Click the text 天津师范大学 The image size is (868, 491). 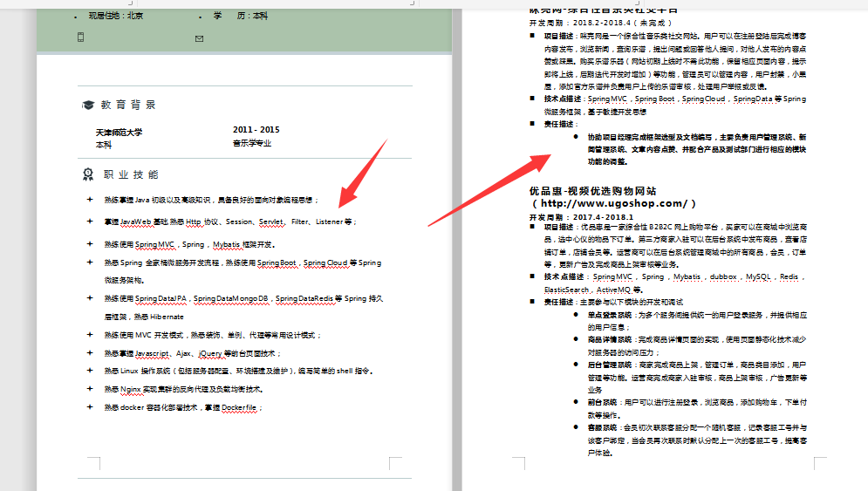click(x=119, y=133)
